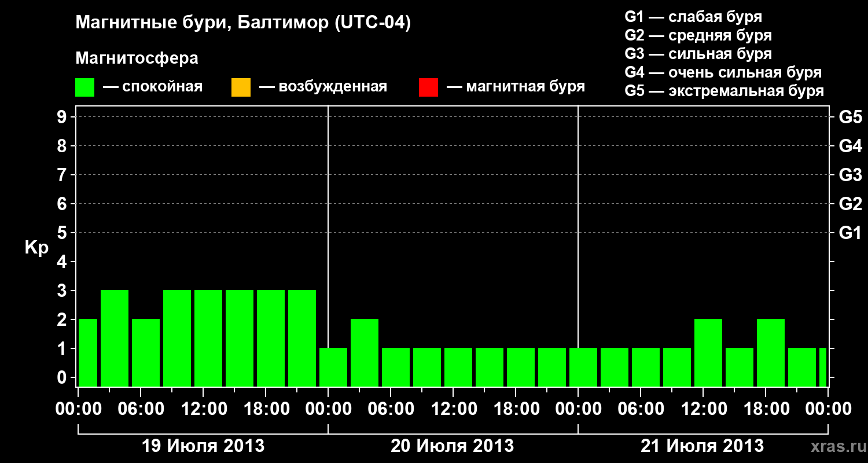This screenshot has height=463, width=868.
Task: Click the red 'магнитная буря' legend swatch
Action: [x=428, y=87]
